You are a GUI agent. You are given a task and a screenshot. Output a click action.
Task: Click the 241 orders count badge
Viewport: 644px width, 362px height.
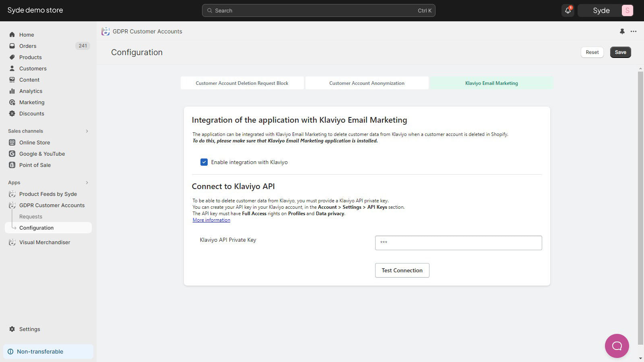pyautogui.click(x=83, y=46)
